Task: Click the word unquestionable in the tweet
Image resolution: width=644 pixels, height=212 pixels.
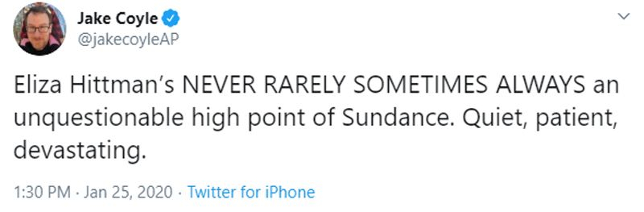Action: 99,118
